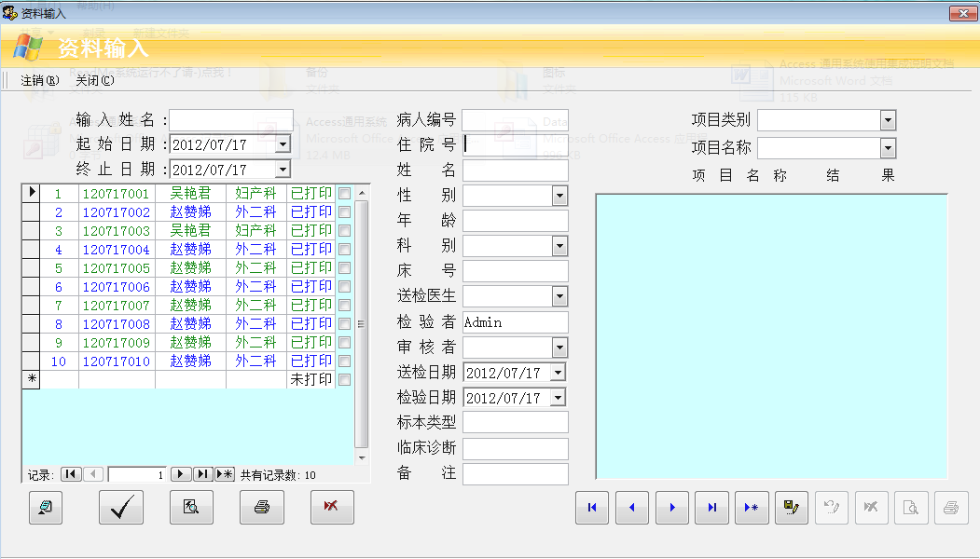The width and height of the screenshot is (980, 559).
Task: Go to previous record with blue left arrow
Action: [x=632, y=508]
